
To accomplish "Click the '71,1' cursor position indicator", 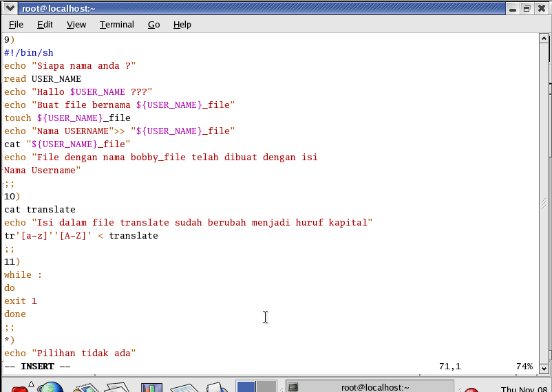I will [450, 367].
